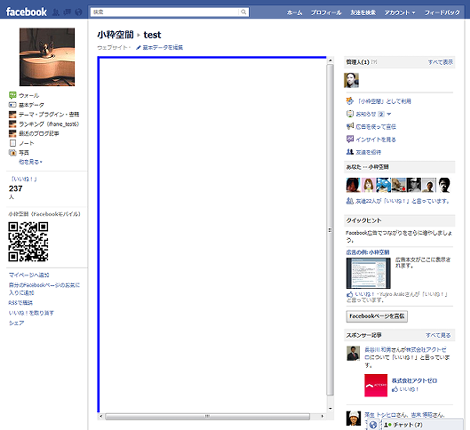Click the ウェブサイト label under title
The width and height of the screenshot is (470, 430).
point(112,48)
